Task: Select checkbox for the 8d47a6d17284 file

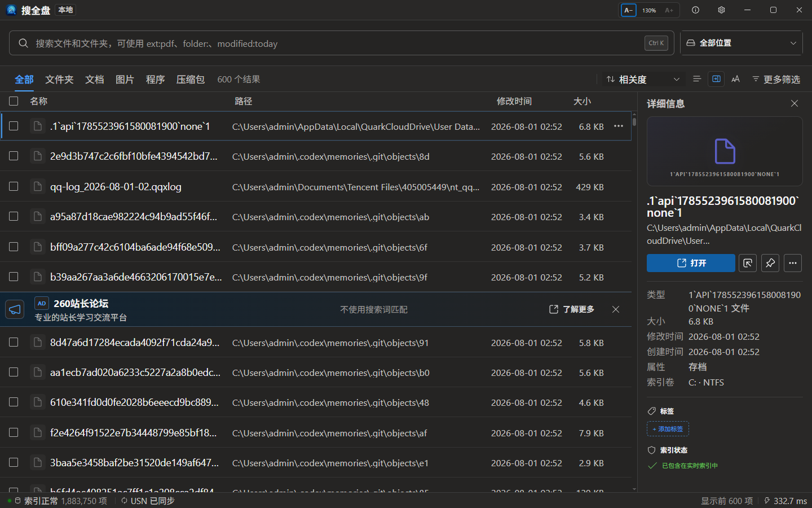Action: click(14, 342)
